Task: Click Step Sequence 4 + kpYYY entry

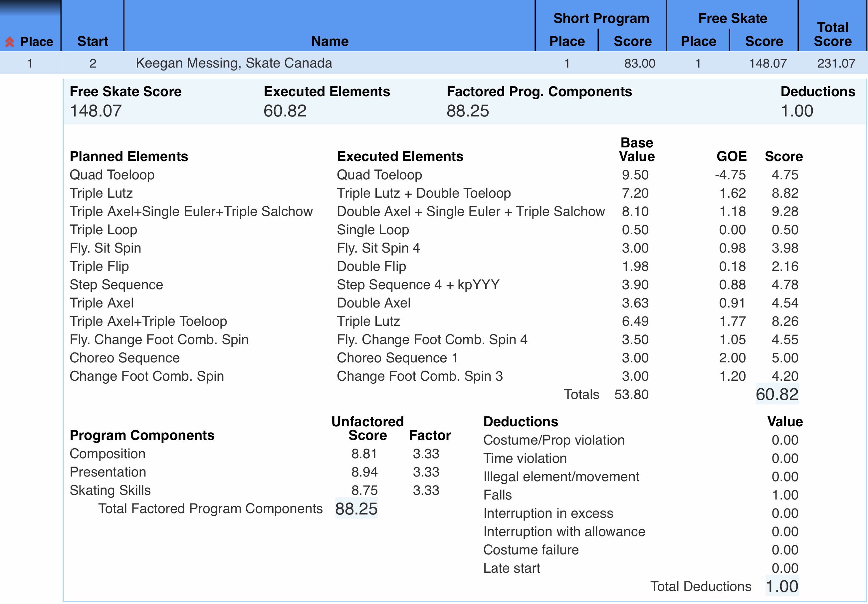Action: tap(418, 285)
